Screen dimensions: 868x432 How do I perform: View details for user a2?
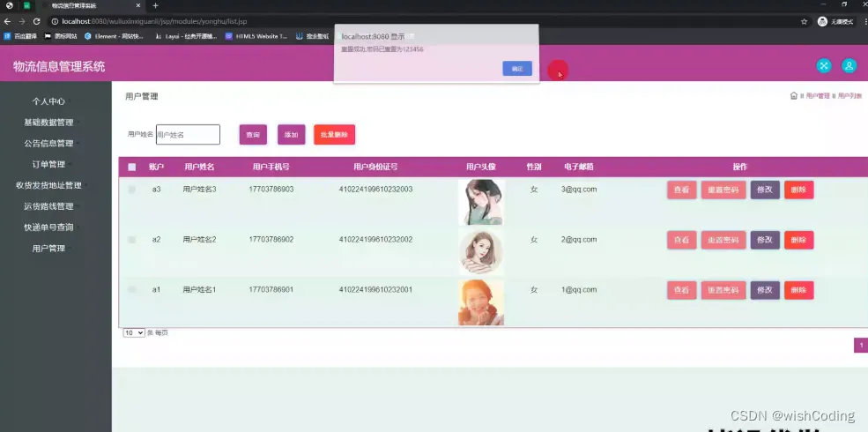coord(681,240)
